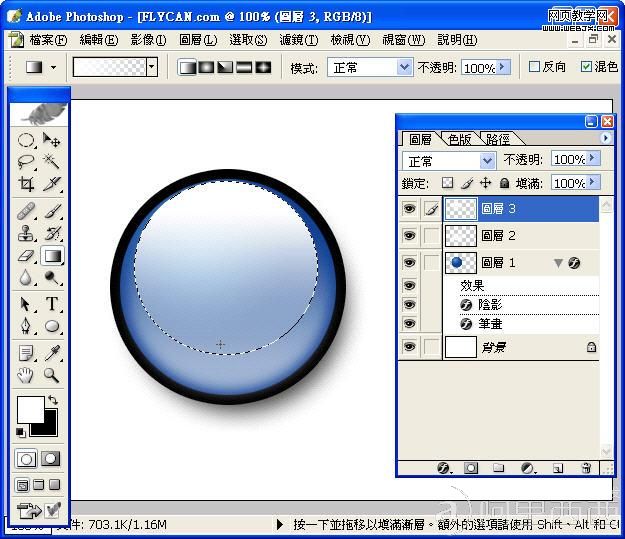This screenshot has height=539, width=625.
Task: Create a new layer set folder
Action: (498, 468)
